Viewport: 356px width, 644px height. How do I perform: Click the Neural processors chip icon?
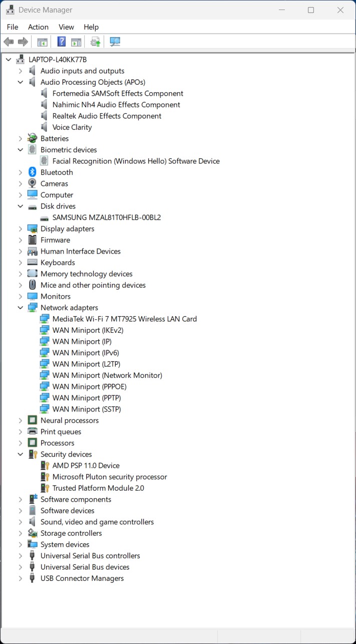33,420
